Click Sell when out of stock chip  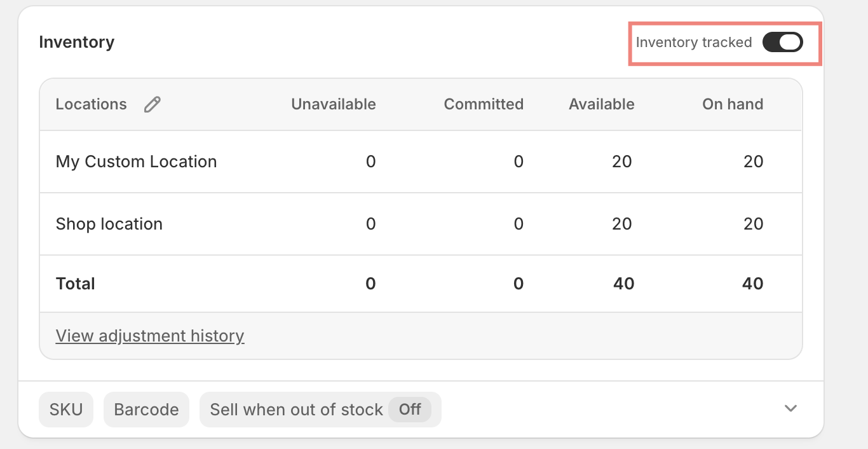pos(320,410)
